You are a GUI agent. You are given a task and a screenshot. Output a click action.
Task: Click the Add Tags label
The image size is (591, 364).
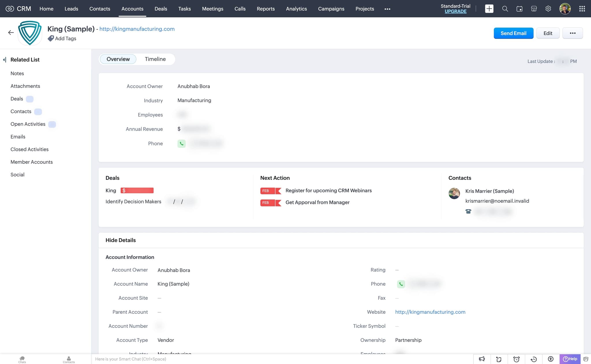(x=66, y=38)
